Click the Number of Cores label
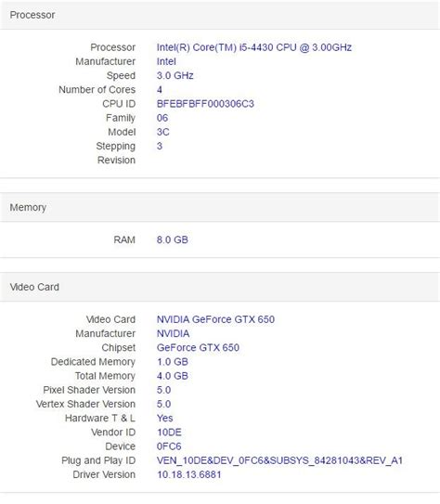The width and height of the screenshot is (440, 504). coord(97,90)
